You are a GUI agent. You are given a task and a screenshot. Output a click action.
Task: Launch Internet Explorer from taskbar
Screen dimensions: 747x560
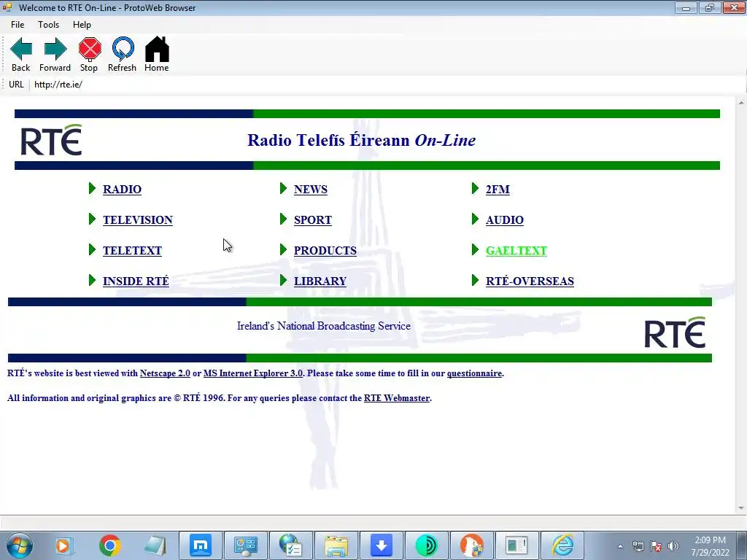562,545
